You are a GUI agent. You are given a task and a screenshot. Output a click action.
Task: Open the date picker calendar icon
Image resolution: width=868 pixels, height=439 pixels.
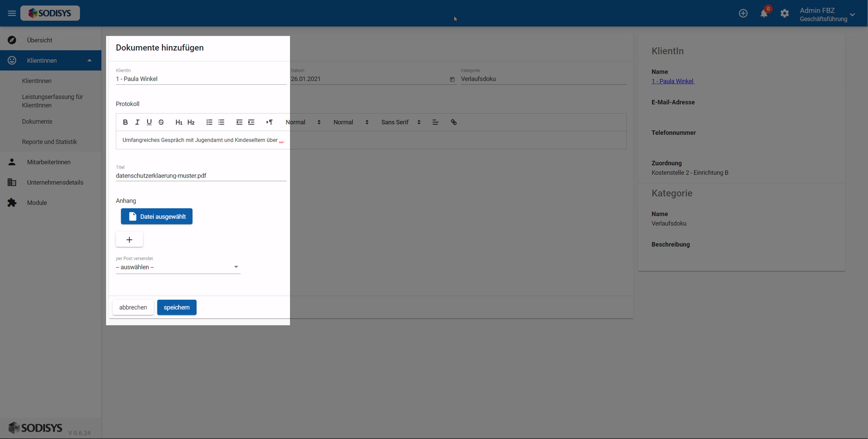tap(452, 80)
